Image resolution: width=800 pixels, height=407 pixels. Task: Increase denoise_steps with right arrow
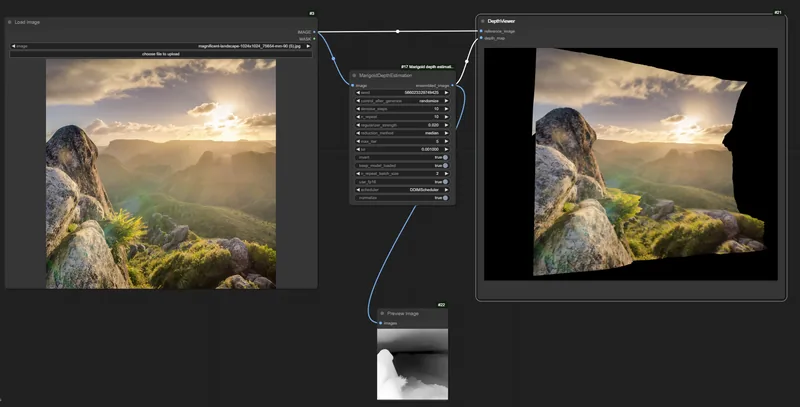pos(446,109)
